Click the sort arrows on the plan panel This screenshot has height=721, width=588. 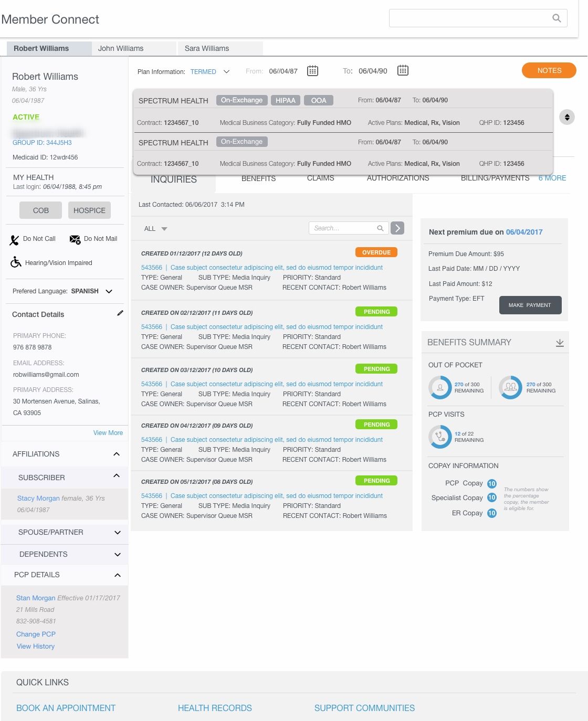[567, 117]
